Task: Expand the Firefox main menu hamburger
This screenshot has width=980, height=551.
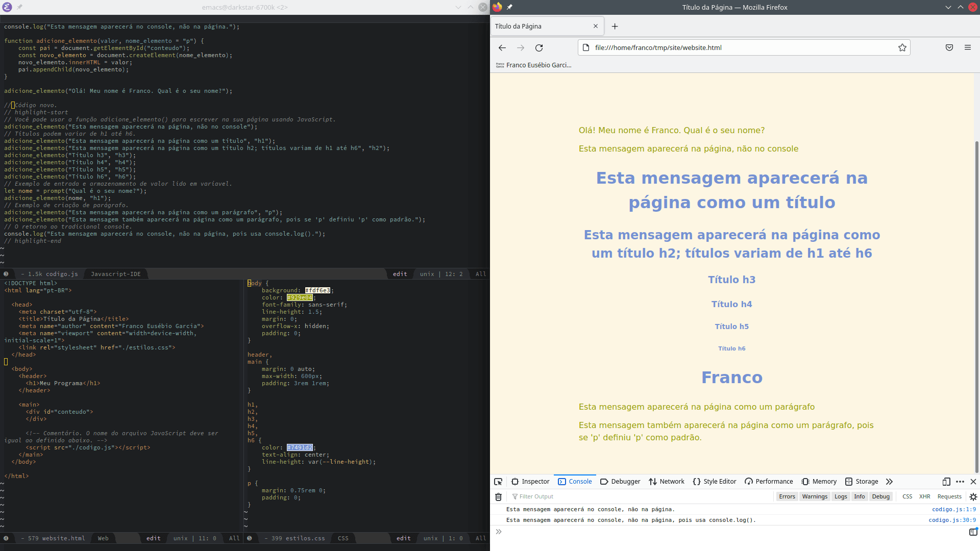Action: pyautogui.click(x=968, y=47)
